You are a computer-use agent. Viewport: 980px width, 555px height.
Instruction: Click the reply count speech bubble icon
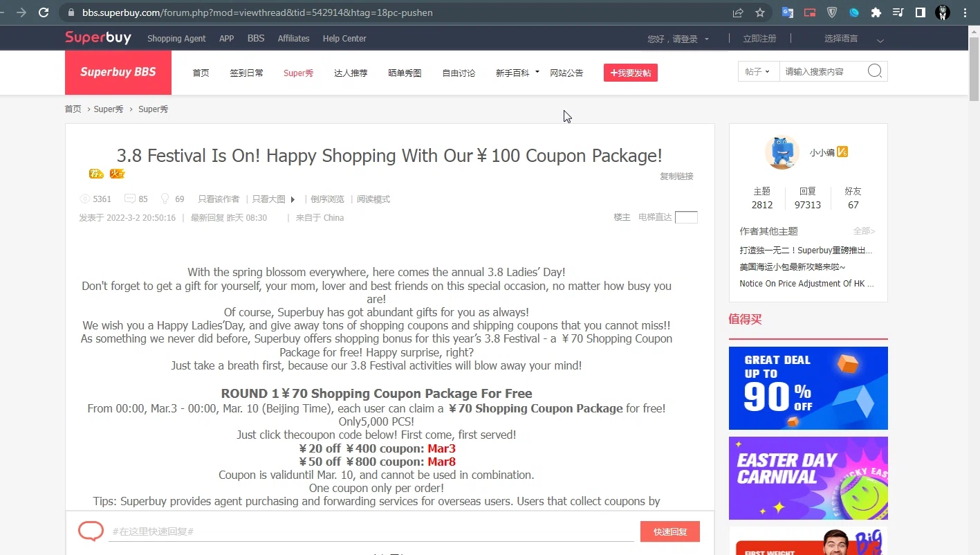click(130, 199)
